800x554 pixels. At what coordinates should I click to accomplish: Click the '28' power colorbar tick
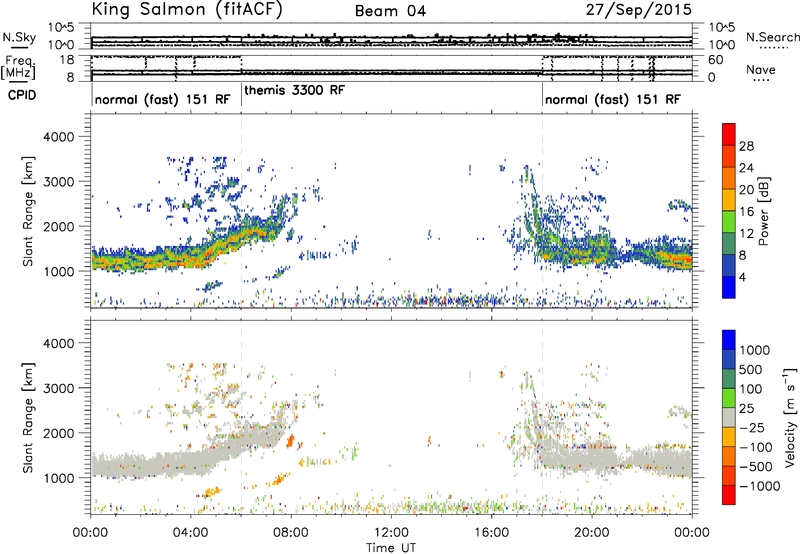(746, 146)
